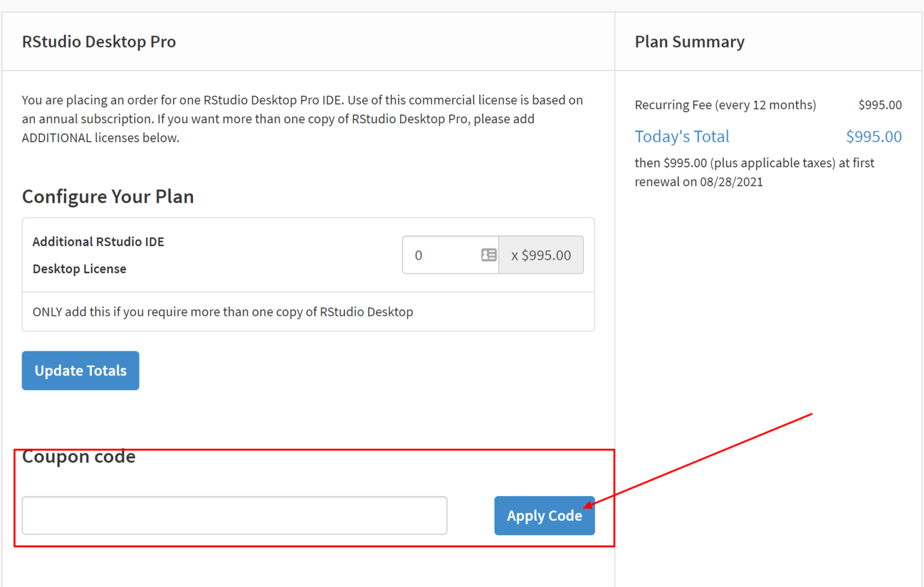Select the additional license quantity field showing 0

pos(451,255)
